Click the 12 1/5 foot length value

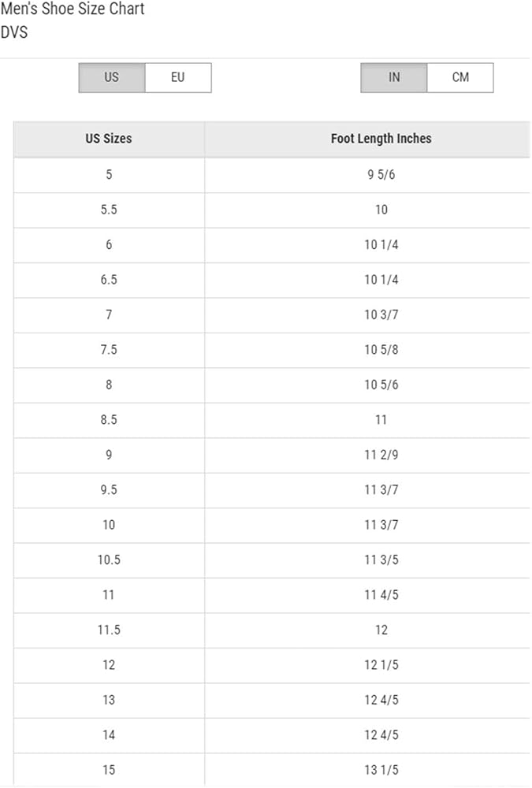pos(381,665)
